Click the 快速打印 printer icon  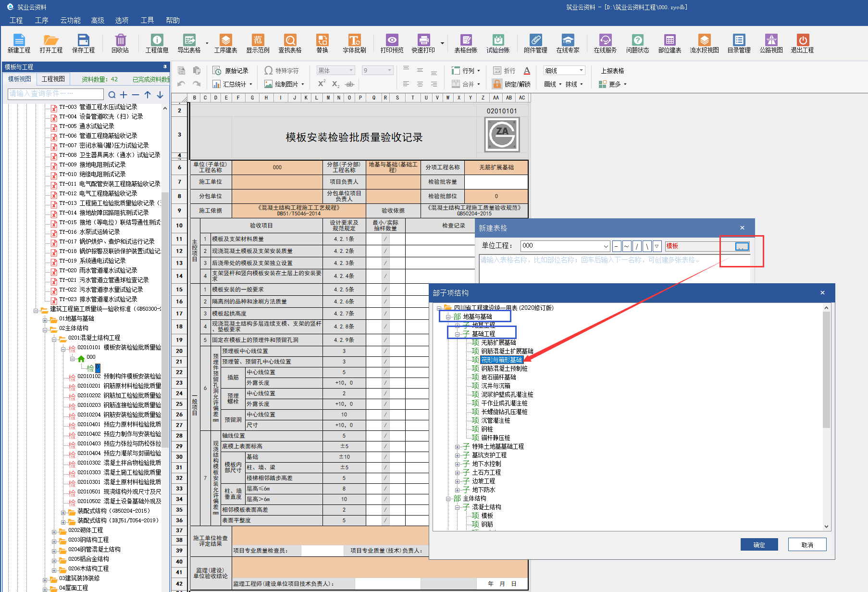click(x=423, y=43)
